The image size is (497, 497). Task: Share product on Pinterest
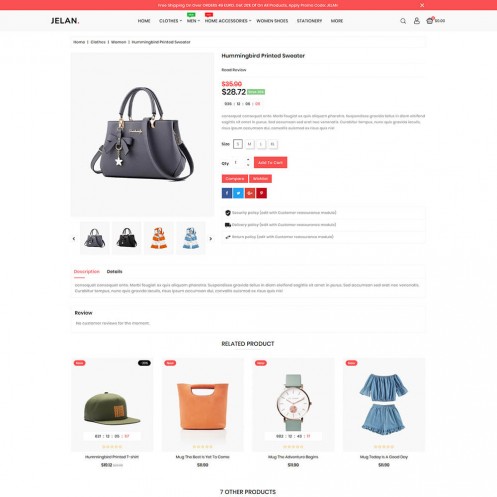coord(261,193)
